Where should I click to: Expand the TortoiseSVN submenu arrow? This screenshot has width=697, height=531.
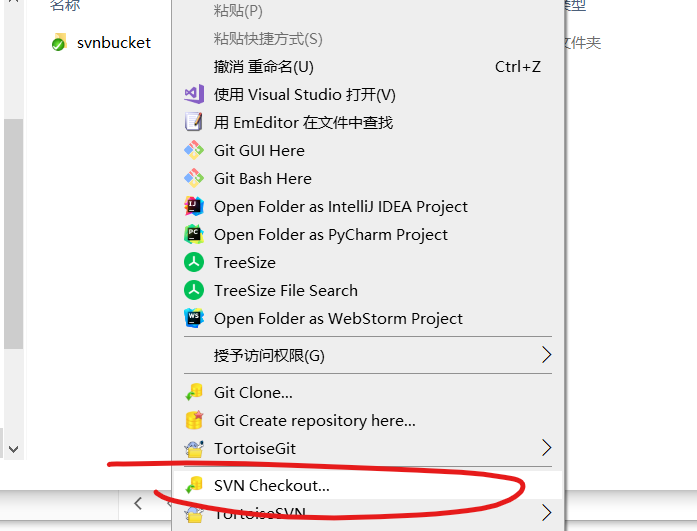point(547,513)
